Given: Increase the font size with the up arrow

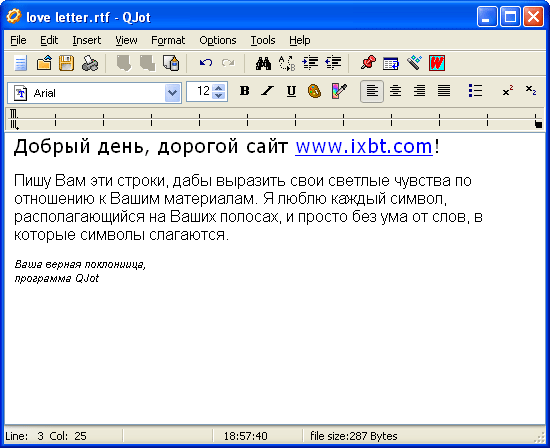Looking at the screenshot, I should pyautogui.click(x=219, y=88).
